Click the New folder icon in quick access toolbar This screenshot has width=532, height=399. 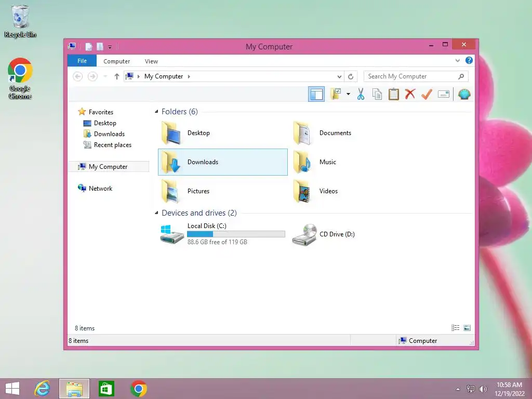pos(100,46)
